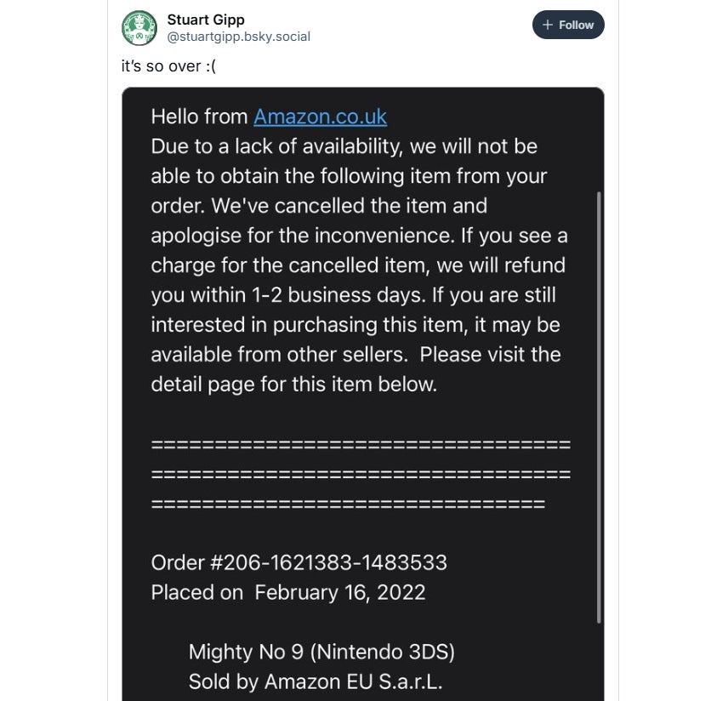
Task: Click the "Mighty No 9 (Nintendo 3DS)" item name
Action: point(321,653)
